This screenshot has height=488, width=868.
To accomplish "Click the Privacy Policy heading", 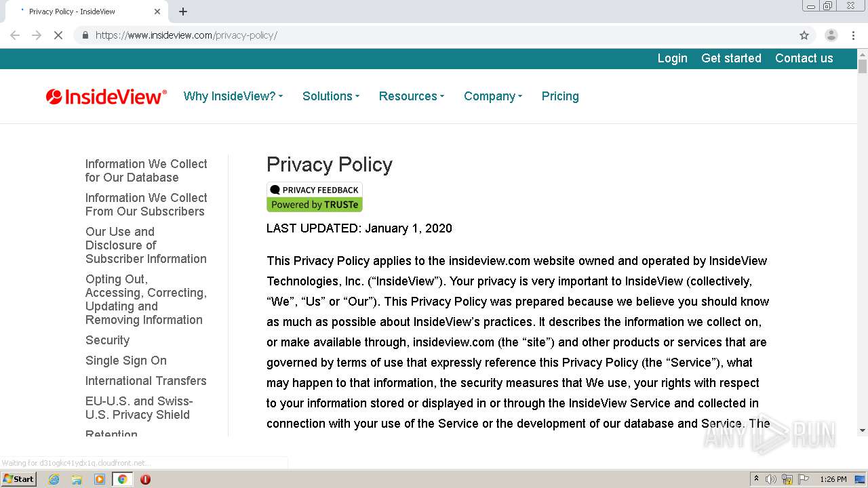I will (x=330, y=165).
